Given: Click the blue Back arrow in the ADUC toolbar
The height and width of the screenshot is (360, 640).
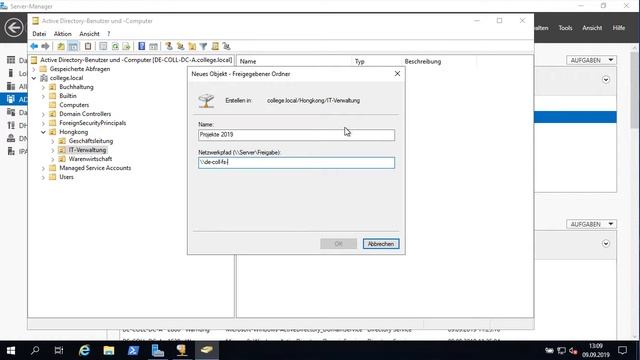Looking at the screenshot, I should [34, 47].
